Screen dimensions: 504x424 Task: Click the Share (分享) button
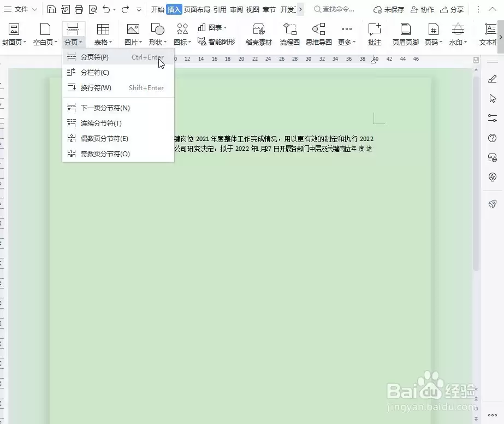[x=452, y=9]
